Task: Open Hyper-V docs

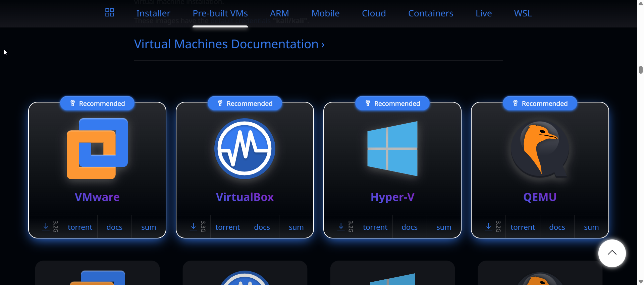Action: 410,227
